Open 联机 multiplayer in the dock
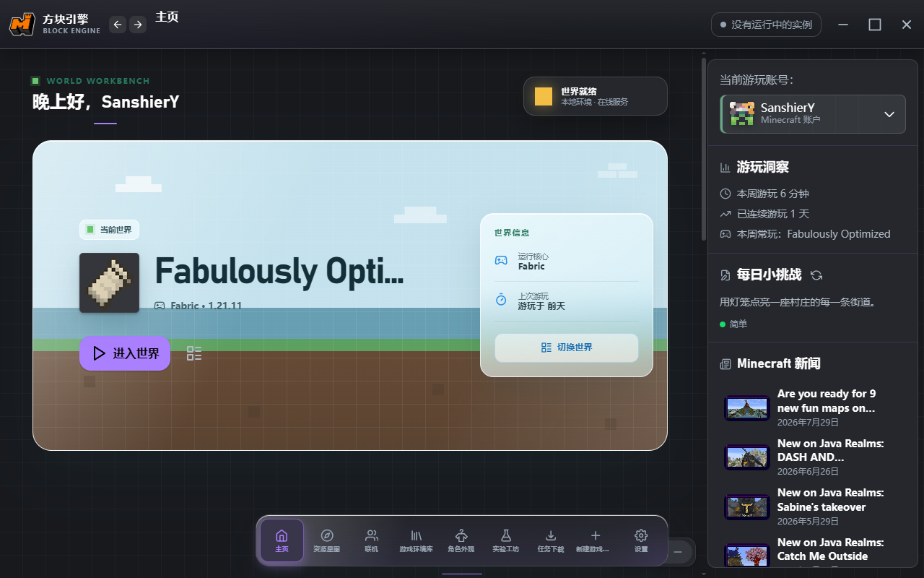 (372, 540)
